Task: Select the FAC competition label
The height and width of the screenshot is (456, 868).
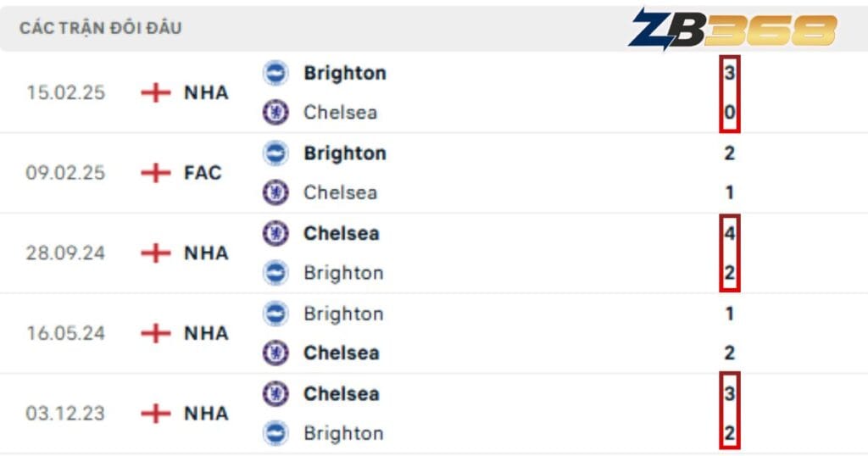Action: pyautogui.click(x=203, y=173)
